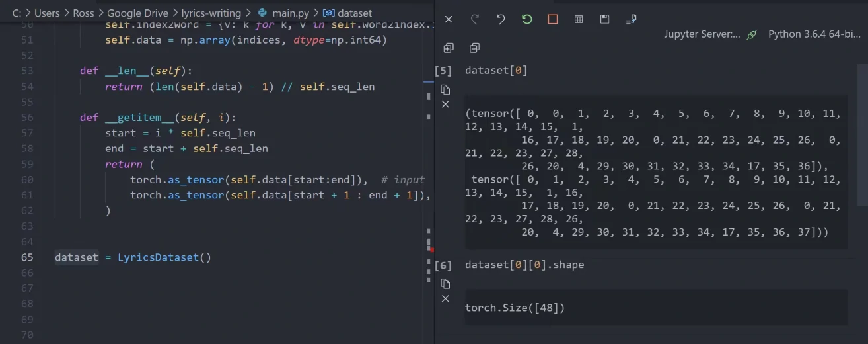This screenshot has height=344, width=868.
Task: Interrupt the kernel with the square button
Action: tap(553, 20)
